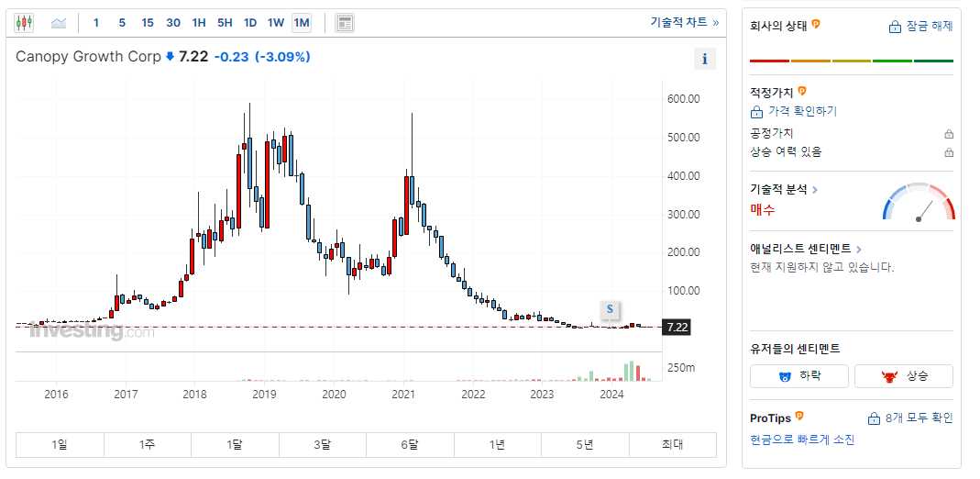Click the 600.00 price axis label

pyautogui.click(x=683, y=99)
